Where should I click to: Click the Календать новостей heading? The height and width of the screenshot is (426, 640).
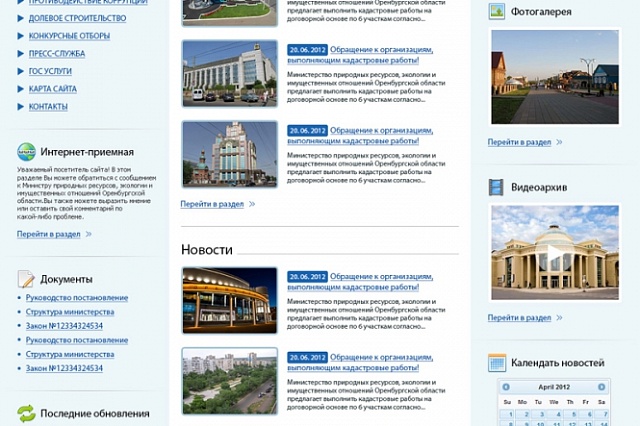(x=558, y=363)
